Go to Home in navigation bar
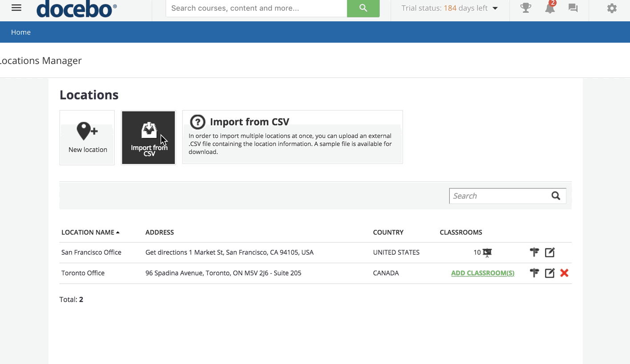 pos(21,32)
